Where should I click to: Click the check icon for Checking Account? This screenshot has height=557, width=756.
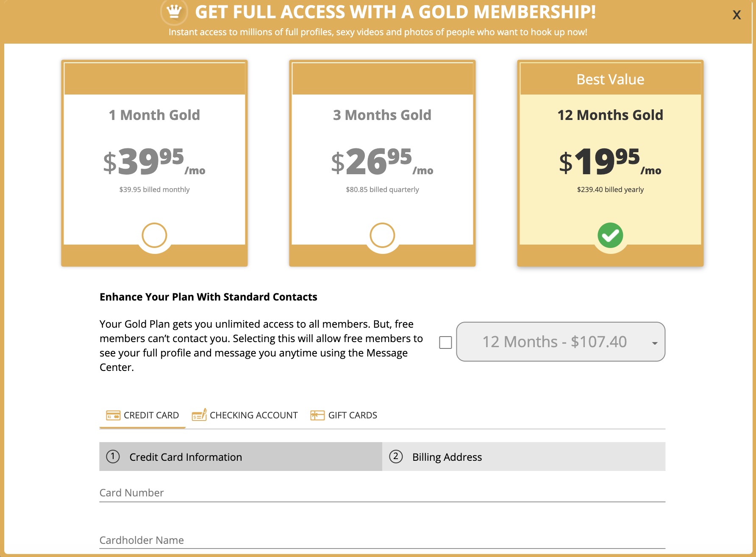pyautogui.click(x=199, y=415)
